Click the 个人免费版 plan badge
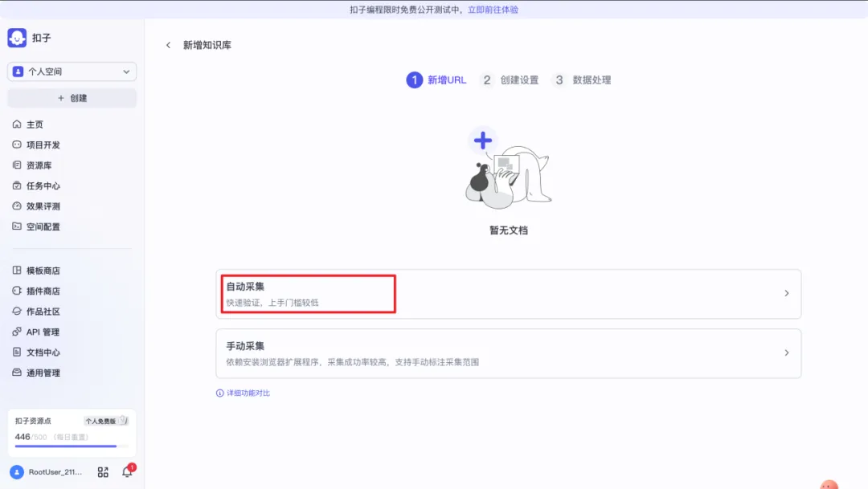The height and width of the screenshot is (489, 868). click(x=106, y=421)
